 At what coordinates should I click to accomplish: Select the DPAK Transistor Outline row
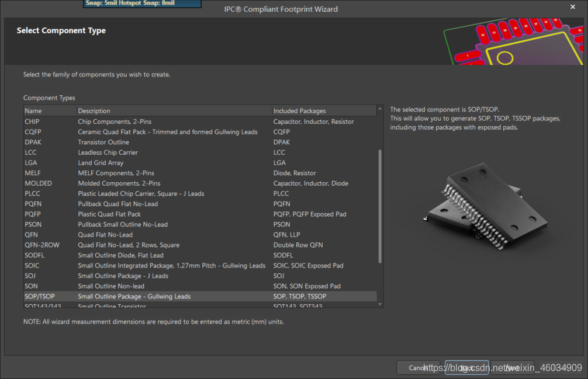click(x=33, y=142)
